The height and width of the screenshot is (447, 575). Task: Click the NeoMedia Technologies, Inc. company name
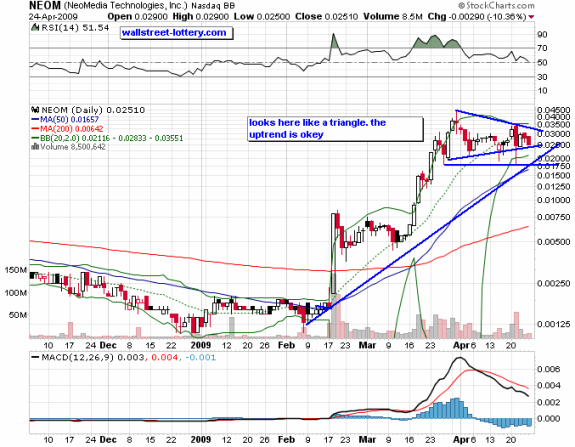(x=125, y=6)
